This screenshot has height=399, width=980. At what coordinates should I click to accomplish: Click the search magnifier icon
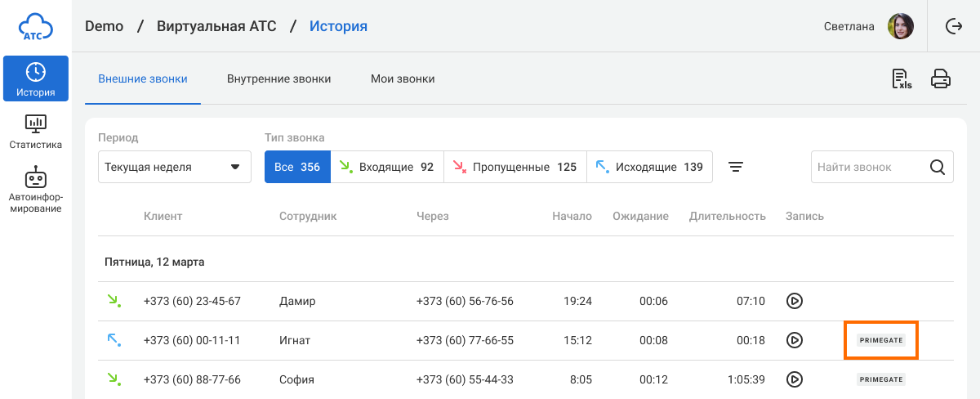pyautogui.click(x=938, y=167)
